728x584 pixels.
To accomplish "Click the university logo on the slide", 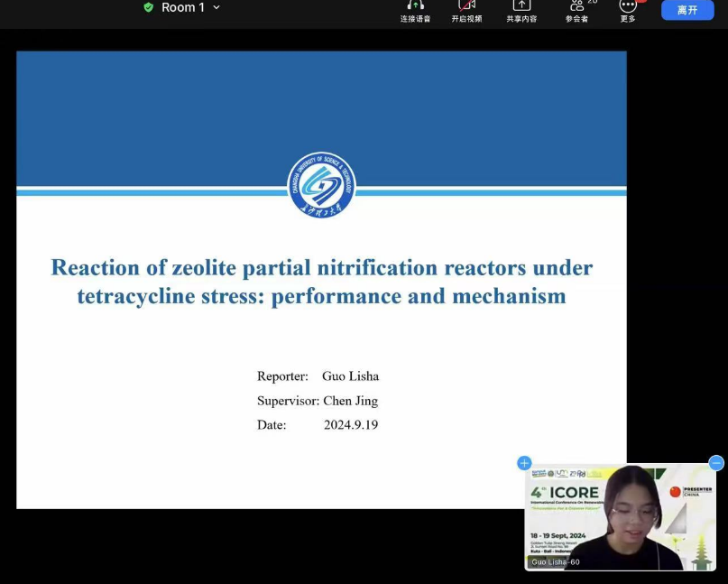I will point(321,186).
